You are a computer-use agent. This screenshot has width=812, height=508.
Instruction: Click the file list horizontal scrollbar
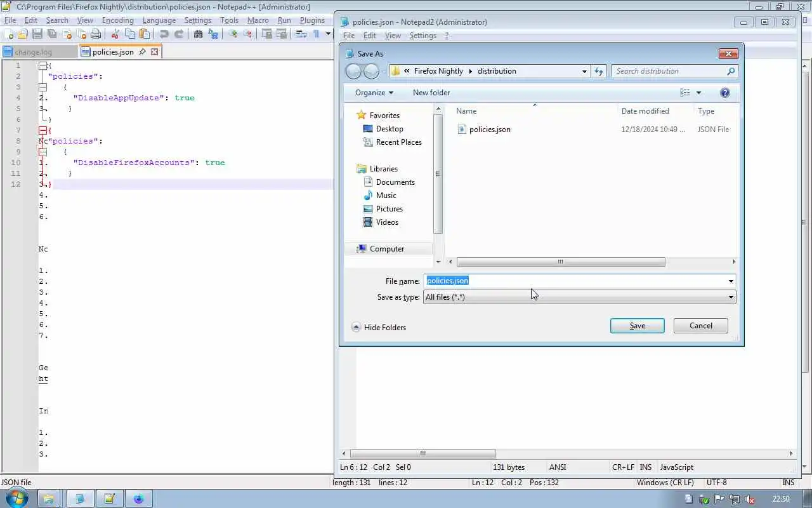pyautogui.click(x=561, y=262)
